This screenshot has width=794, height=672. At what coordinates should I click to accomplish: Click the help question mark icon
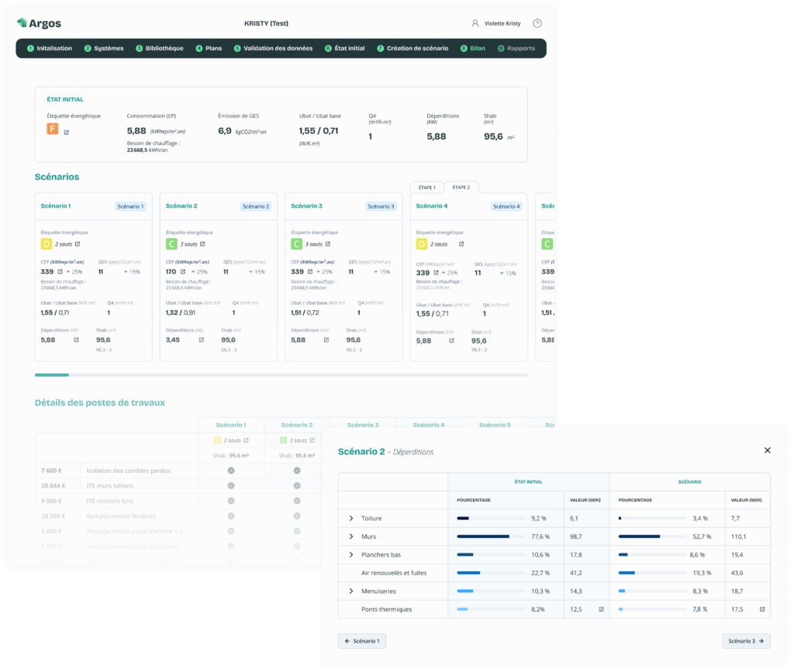(x=537, y=23)
